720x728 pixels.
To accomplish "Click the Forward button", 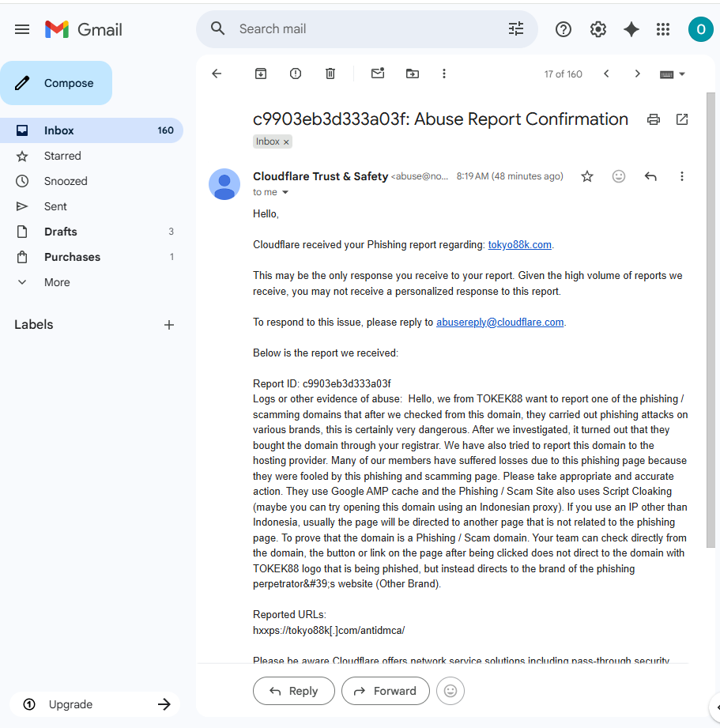I will point(386,691).
